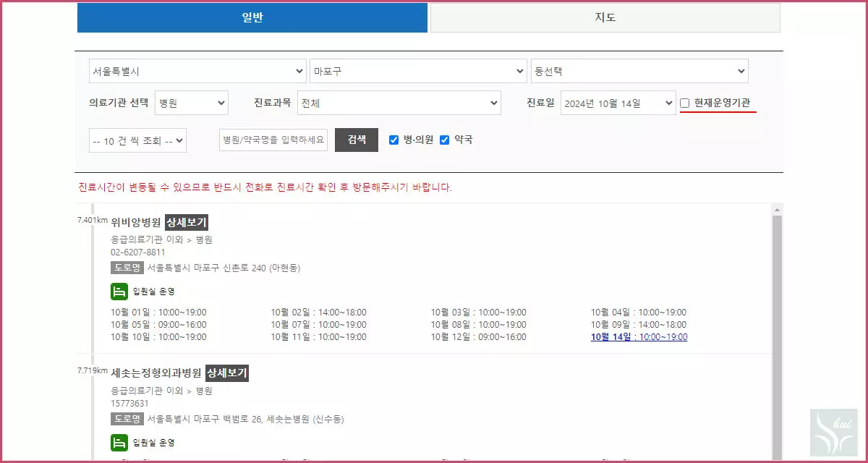868x463 pixels.
Task: Select the 일반 tab
Action: [x=252, y=17]
